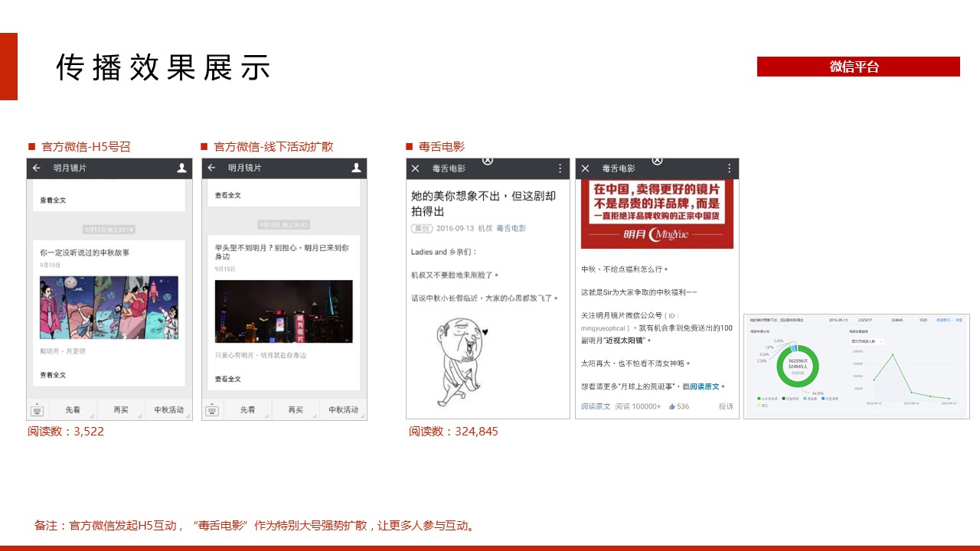The image size is (980, 551).
Task: Tap the thumbs-up icon next to 536
Action: (x=672, y=406)
